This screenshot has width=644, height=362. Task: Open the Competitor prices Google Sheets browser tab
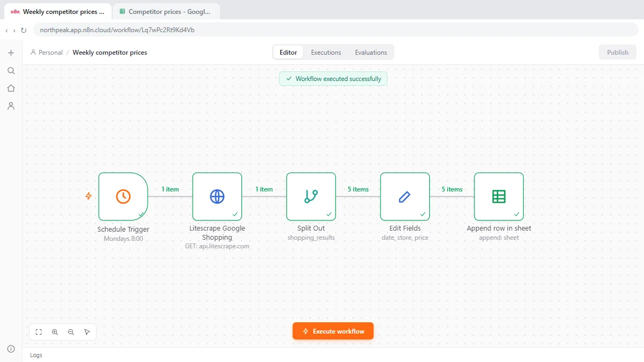(x=167, y=11)
